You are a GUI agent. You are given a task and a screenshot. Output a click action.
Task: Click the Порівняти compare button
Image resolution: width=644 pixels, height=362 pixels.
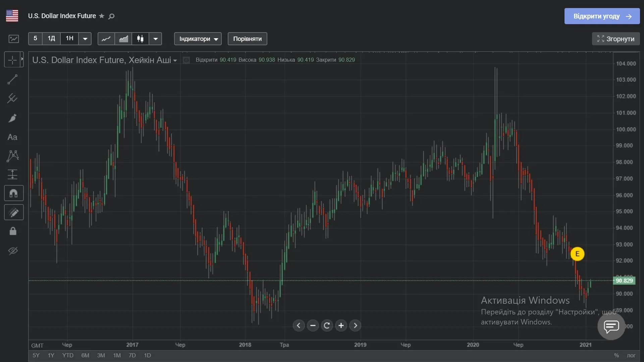248,39
